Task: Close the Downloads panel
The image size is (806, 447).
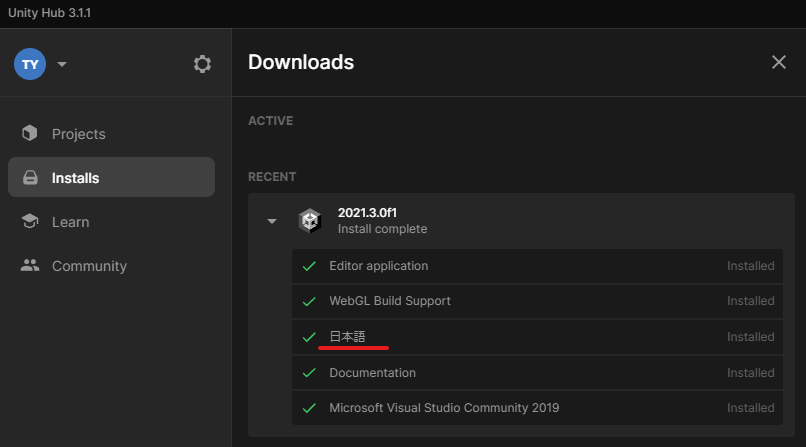Action: (779, 62)
